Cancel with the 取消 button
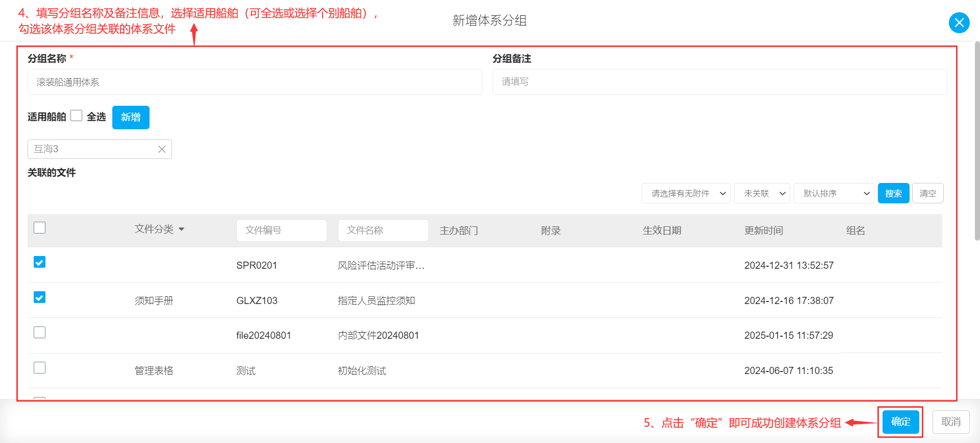 click(x=951, y=422)
